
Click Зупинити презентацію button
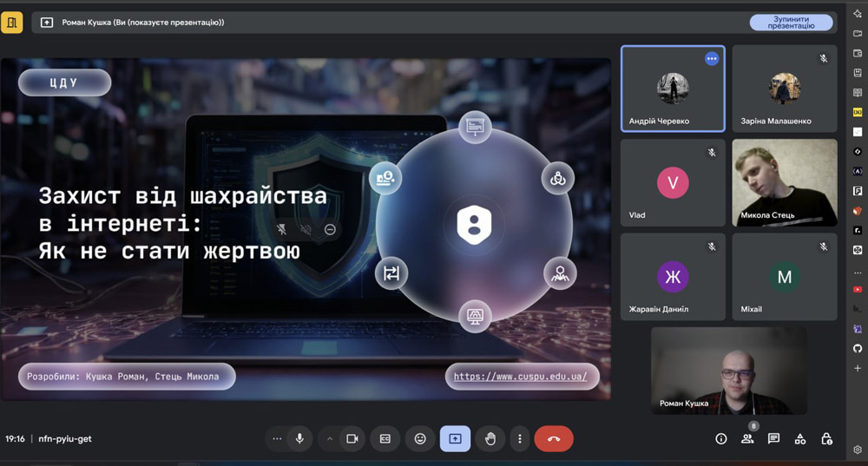791,23
